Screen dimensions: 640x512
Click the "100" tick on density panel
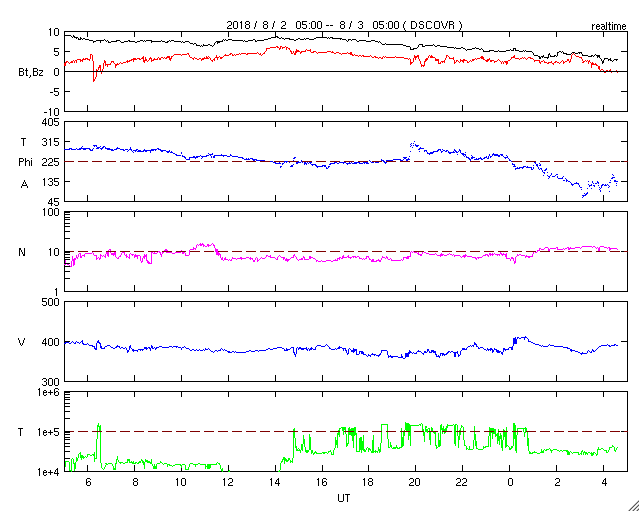point(51,213)
